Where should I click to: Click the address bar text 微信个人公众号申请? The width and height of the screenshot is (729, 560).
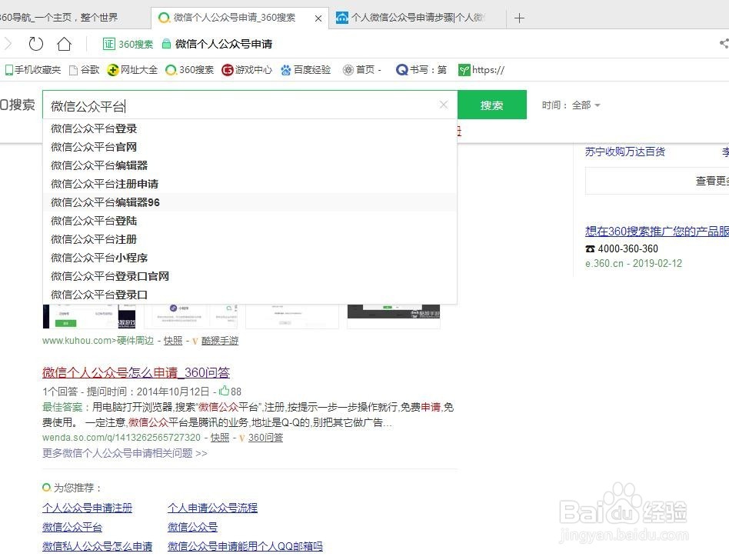tap(224, 44)
